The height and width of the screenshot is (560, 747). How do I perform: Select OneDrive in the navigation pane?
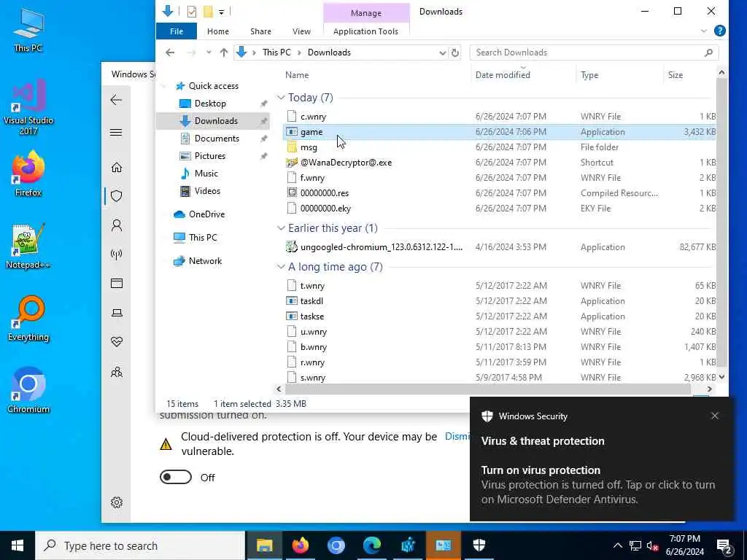tap(206, 214)
